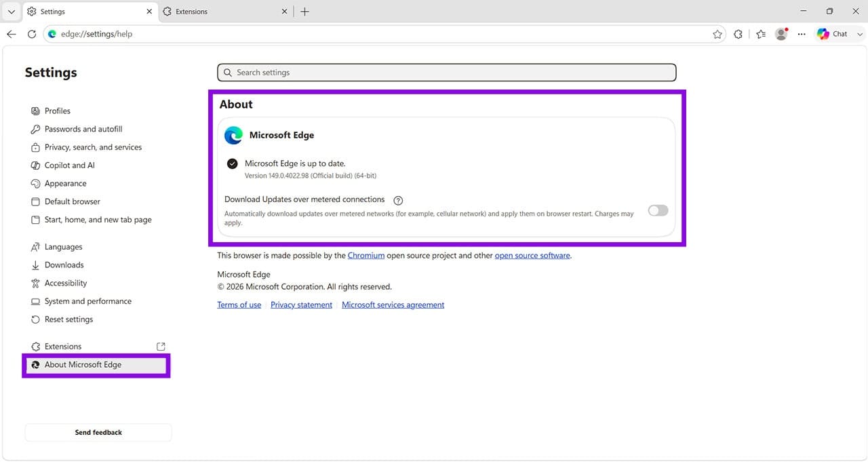This screenshot has width=868, height=462.
Task: Open Downloads settings
Action: pyautogui.click(x=64, y=265)
